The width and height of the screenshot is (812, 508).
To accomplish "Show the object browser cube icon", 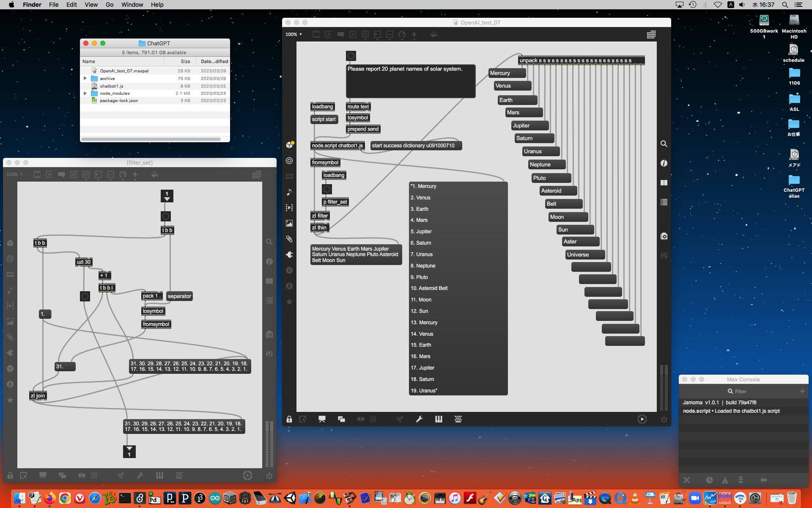I will click(289, 145).
